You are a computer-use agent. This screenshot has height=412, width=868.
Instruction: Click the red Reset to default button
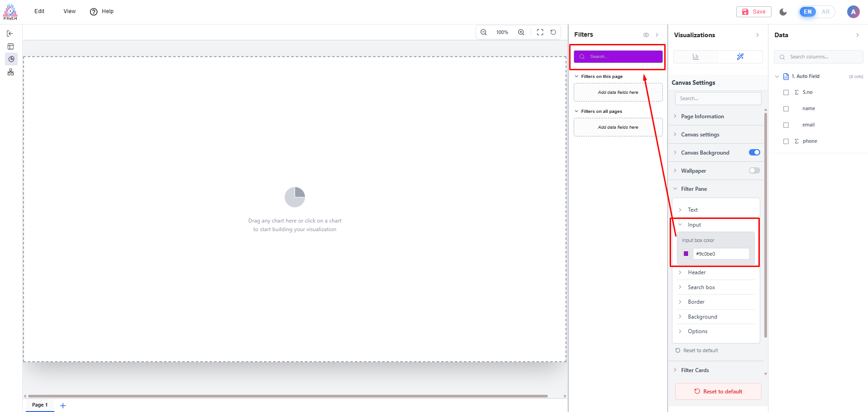coord(718,392)
